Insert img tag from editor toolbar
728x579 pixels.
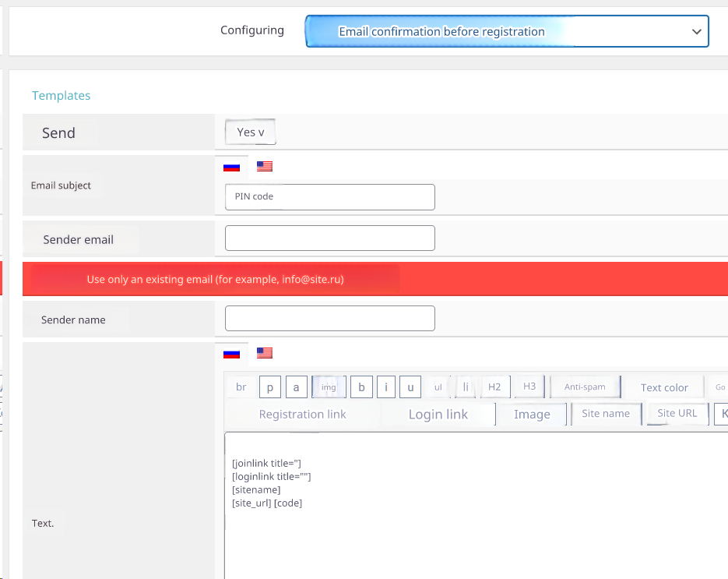tap(329, 387)
